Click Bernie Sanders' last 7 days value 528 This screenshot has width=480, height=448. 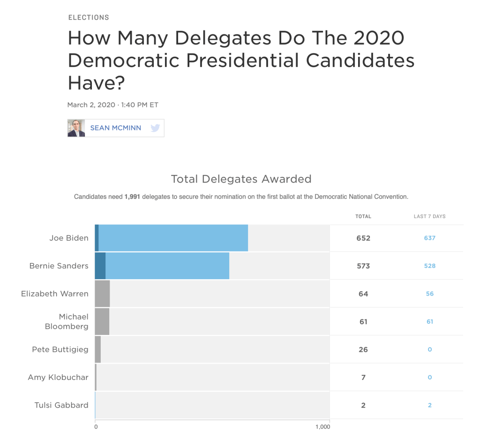(429, 266)
